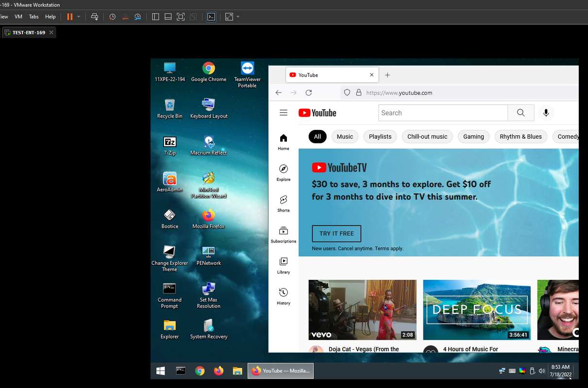
Task: Open the Bootice desktop icon
Action: [x=170, y=219]
